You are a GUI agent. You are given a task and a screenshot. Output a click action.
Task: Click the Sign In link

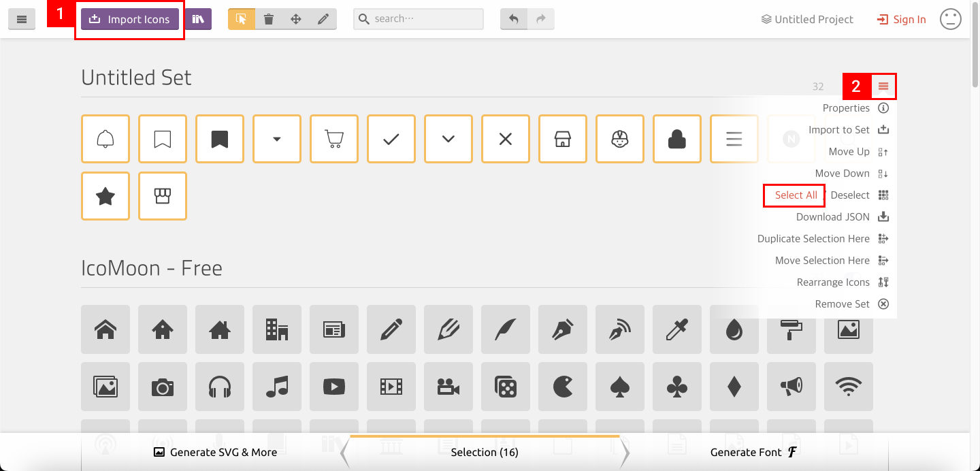pos(902,19)
